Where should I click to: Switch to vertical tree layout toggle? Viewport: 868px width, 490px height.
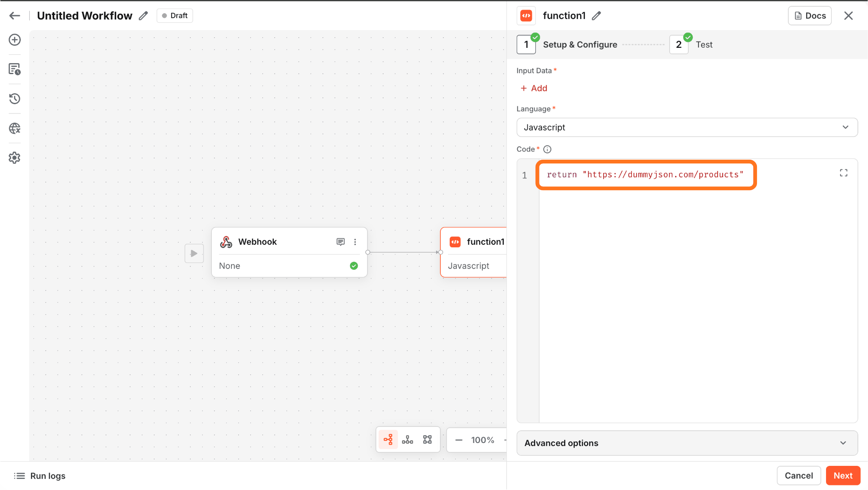pyautogui.click(x=407, y=440)
